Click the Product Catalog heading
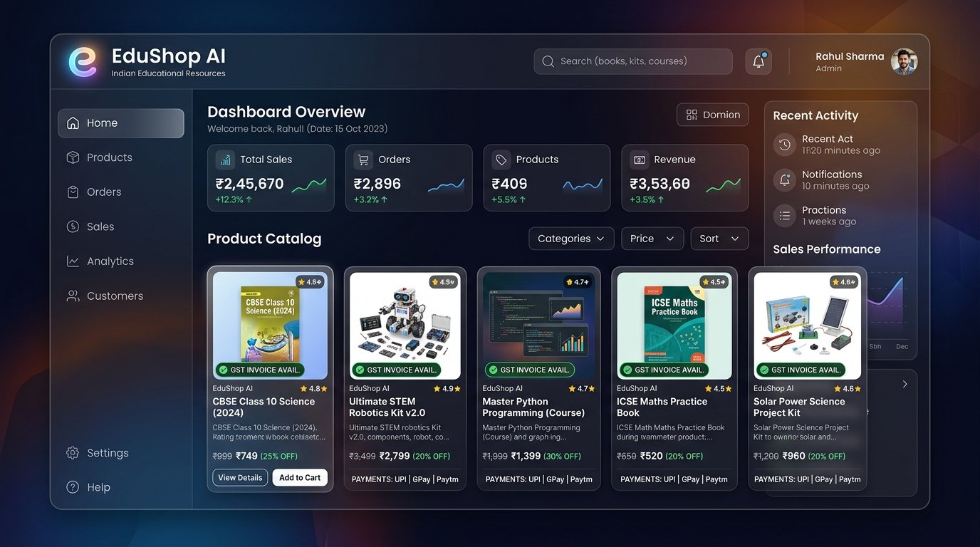 (264, 239)
